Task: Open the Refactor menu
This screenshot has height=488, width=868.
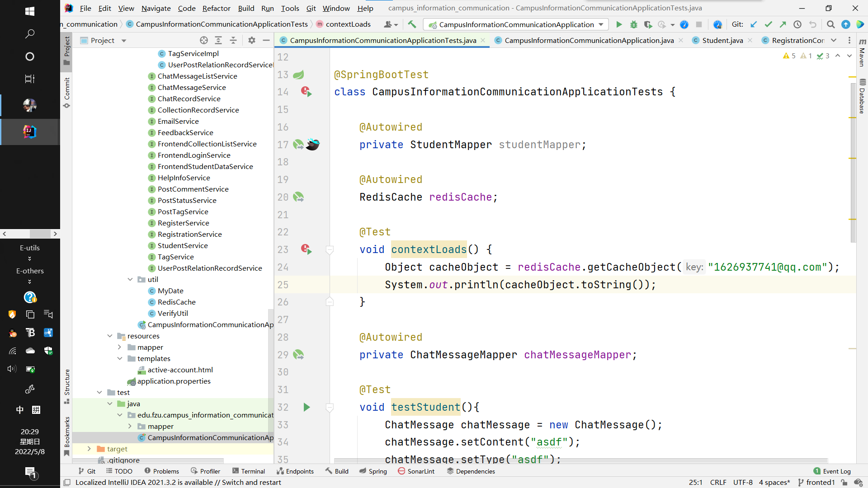Action: [216, 8]
